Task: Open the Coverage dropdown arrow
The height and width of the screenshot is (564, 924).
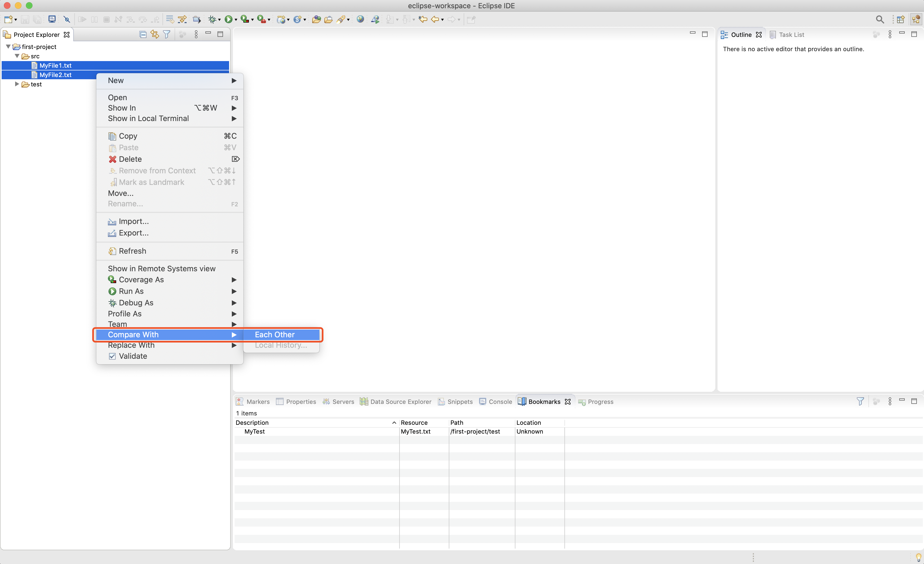Action: tap(252, 20)
